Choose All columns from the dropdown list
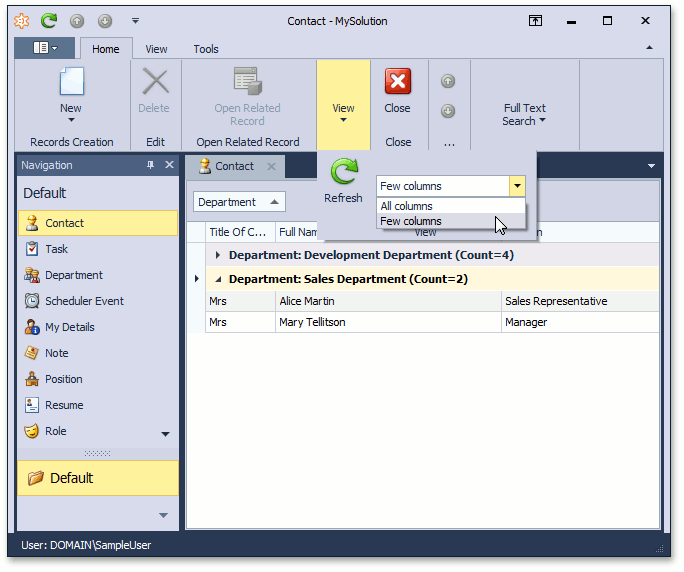Viewport: 684px width, 572px height. click(451, 206)
